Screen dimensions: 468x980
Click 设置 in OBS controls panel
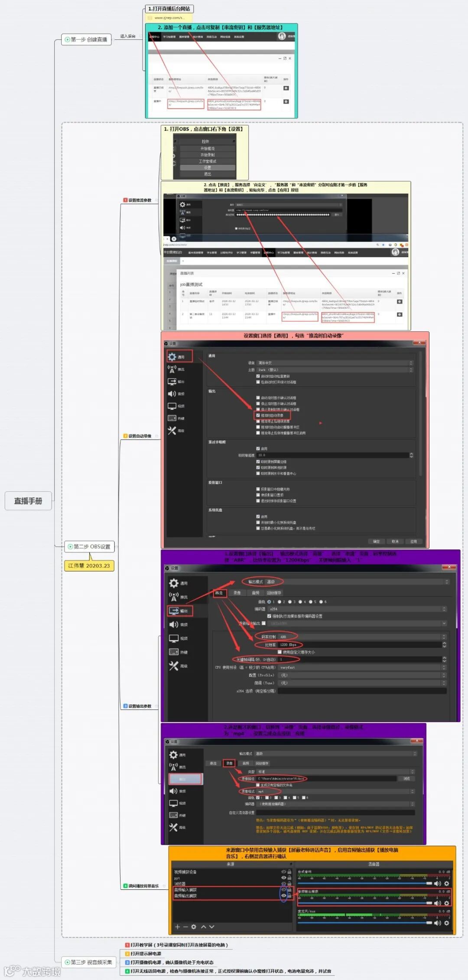(208, 167)
